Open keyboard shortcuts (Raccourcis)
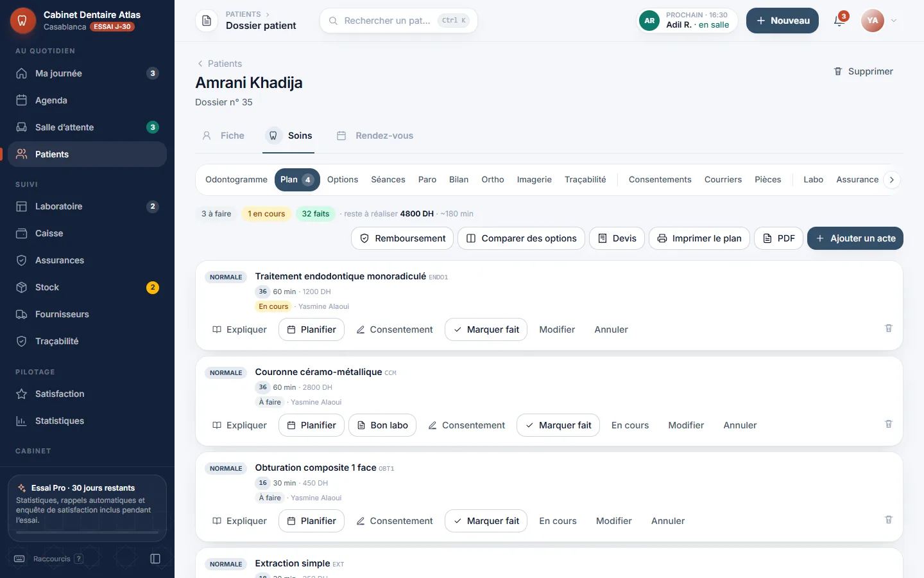Screen dimensions: 924x578 [x=49, y=559]
